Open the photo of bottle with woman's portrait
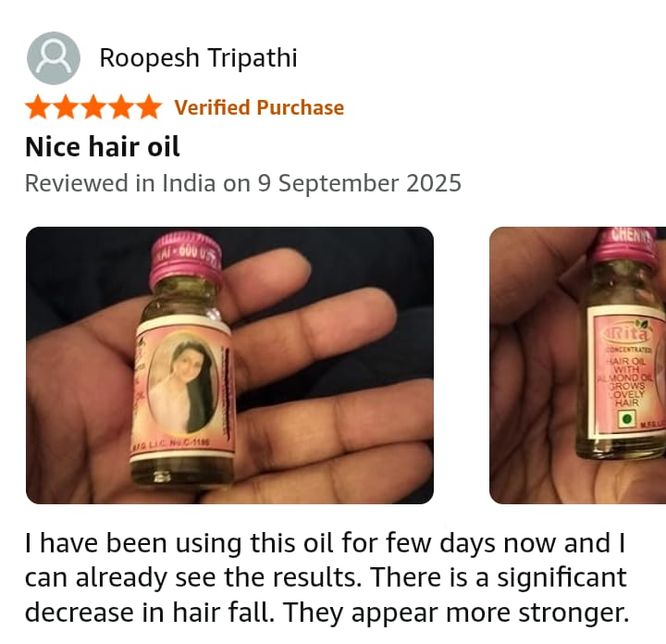 229,365
